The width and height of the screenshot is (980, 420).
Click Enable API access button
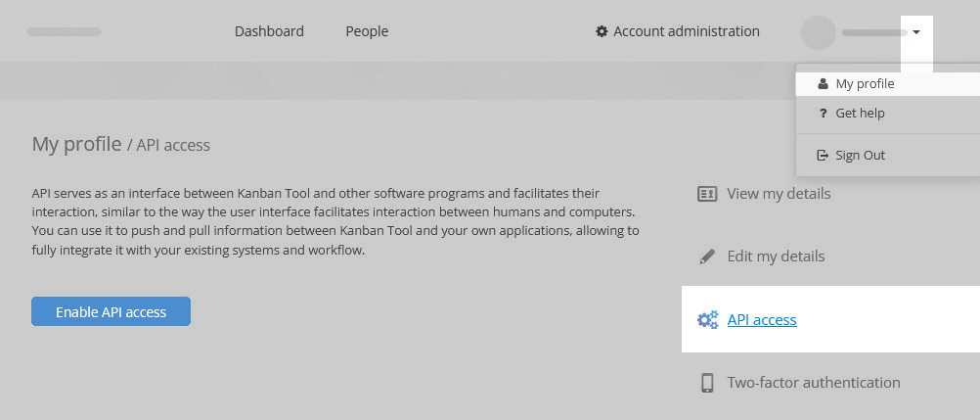(x=111, y=311)
